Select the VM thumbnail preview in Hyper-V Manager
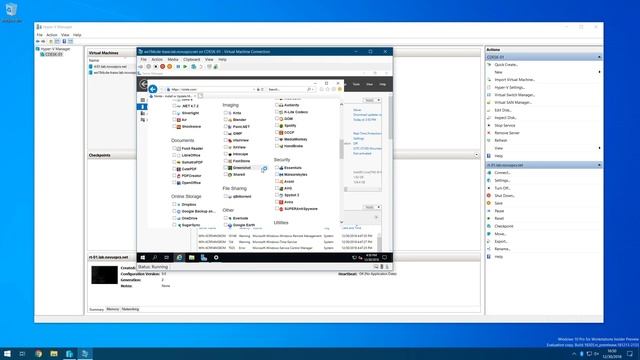Image resolution: width=640 pixels, height=360 pixels. (x=104, y=275)
